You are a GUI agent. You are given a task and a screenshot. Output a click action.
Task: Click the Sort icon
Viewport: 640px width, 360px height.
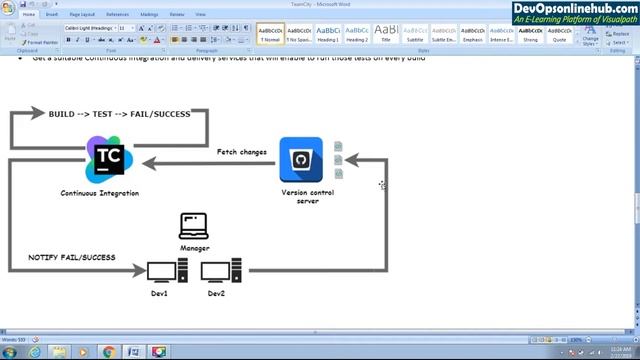pyautogui.click(x=236, y=28)
